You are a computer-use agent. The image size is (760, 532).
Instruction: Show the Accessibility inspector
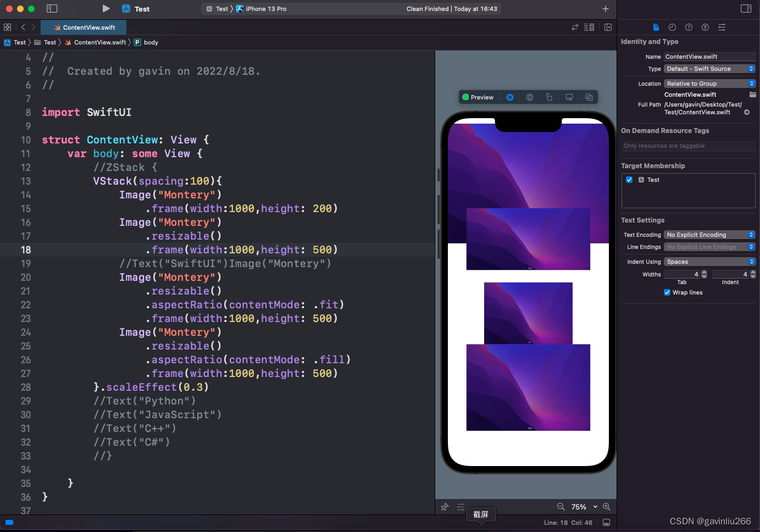(x=705, y=27)
